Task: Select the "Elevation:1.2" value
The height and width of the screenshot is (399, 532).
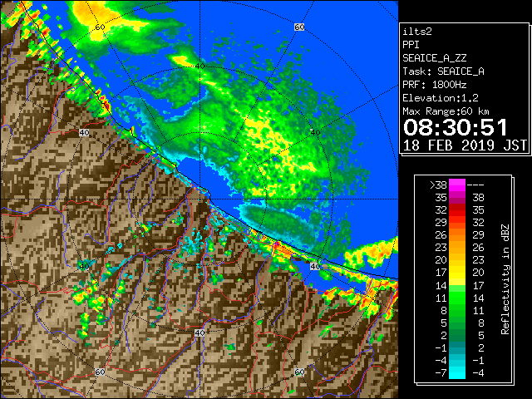Action: 441,98
